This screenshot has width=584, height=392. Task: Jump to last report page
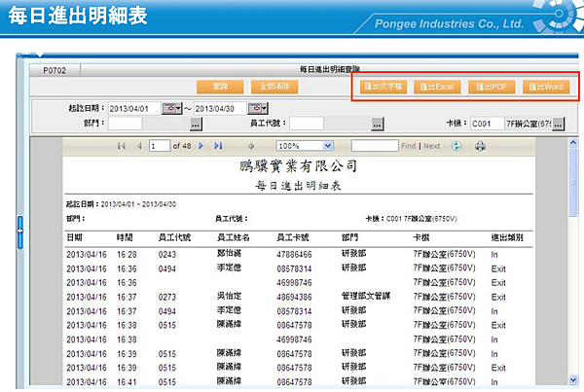(x=218, y=146)
